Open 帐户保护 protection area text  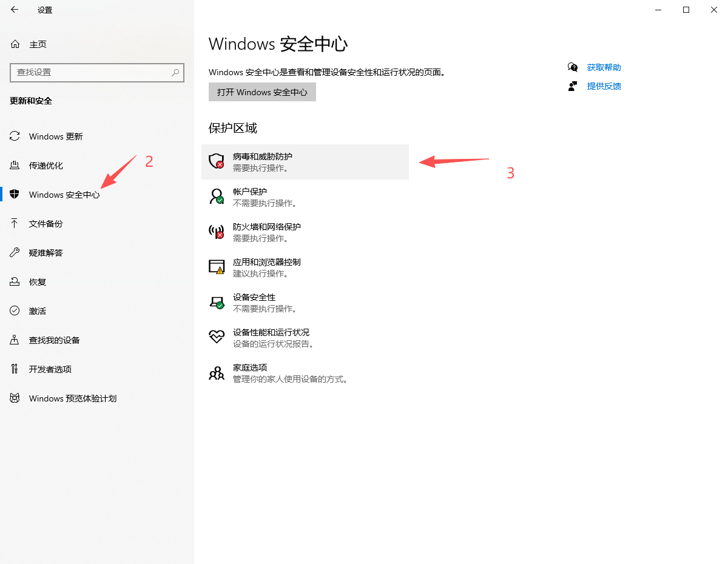[x=250, y=192]
